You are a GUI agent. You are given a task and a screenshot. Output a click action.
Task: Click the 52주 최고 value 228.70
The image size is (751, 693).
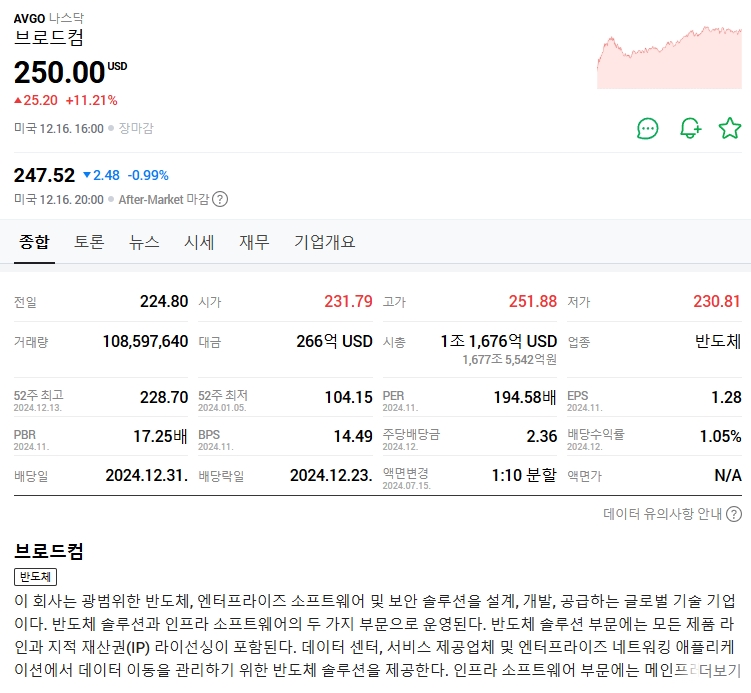tap(164, 397)
